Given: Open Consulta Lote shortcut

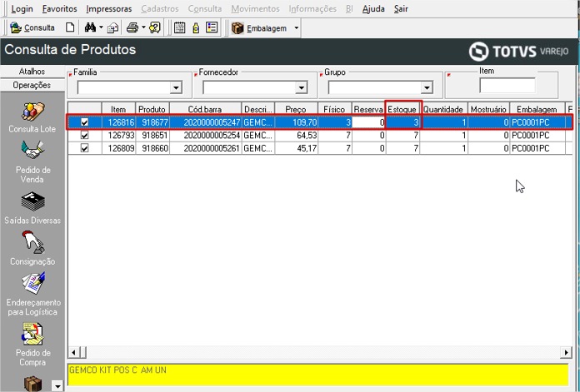Looking at the screenshot, I should (x=32, y=118).
